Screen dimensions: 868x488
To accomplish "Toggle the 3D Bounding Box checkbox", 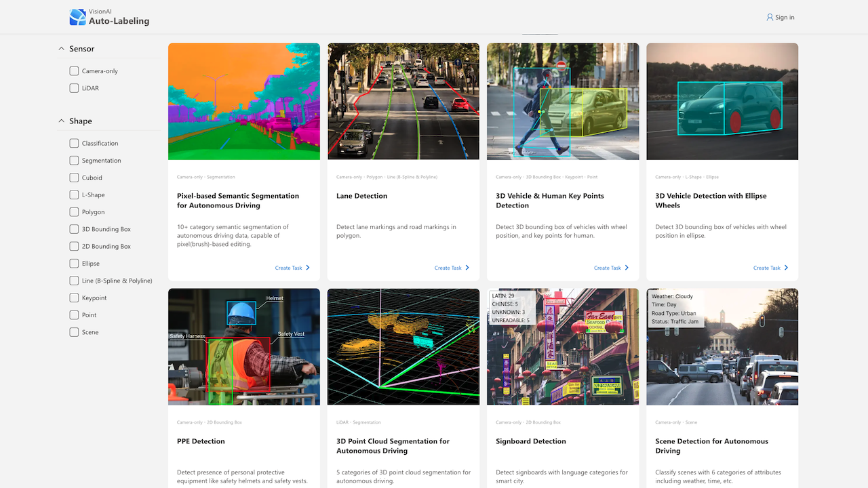I will click(74, 229).
